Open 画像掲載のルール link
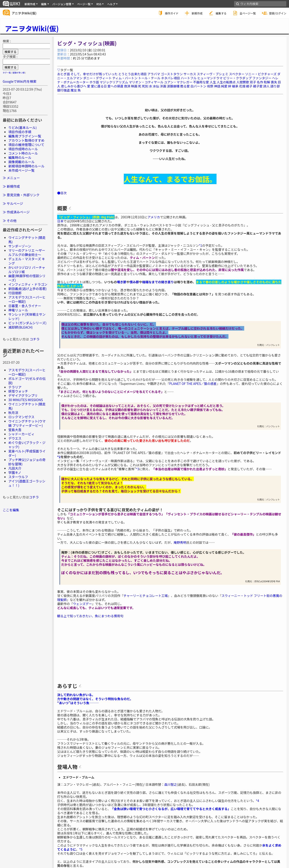 [21, 162]
